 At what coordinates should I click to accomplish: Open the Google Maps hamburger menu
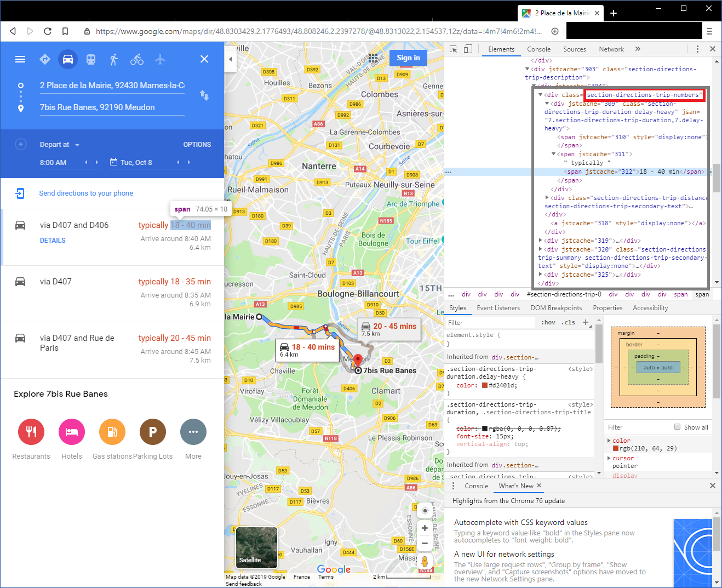pyautogui.click(x=20, y=59)
